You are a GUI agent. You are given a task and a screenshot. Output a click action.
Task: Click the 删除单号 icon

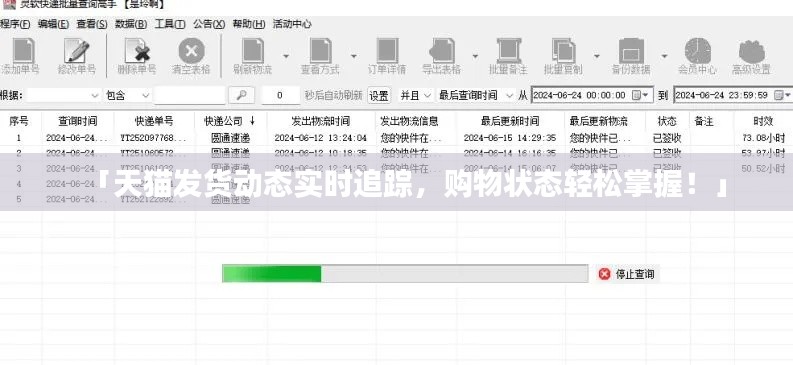point(137,51)
